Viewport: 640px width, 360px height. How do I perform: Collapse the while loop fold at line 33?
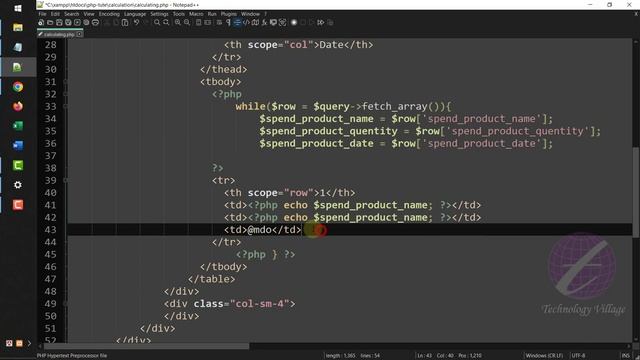(x=65, y=107)
